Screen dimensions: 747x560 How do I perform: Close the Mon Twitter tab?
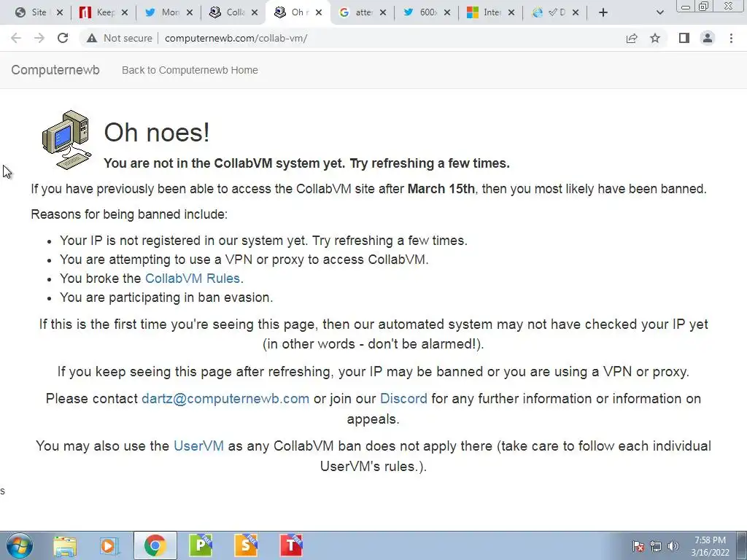(190, 12)
